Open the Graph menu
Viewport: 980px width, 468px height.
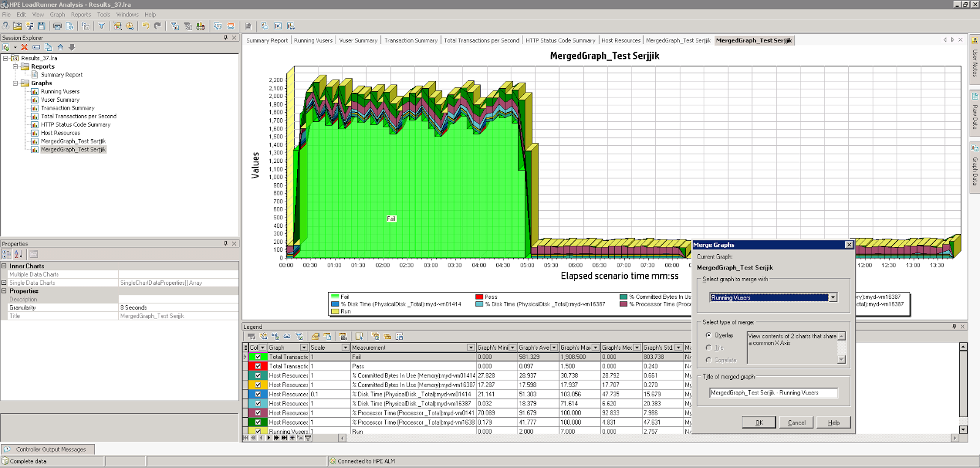tap(58, 14)
